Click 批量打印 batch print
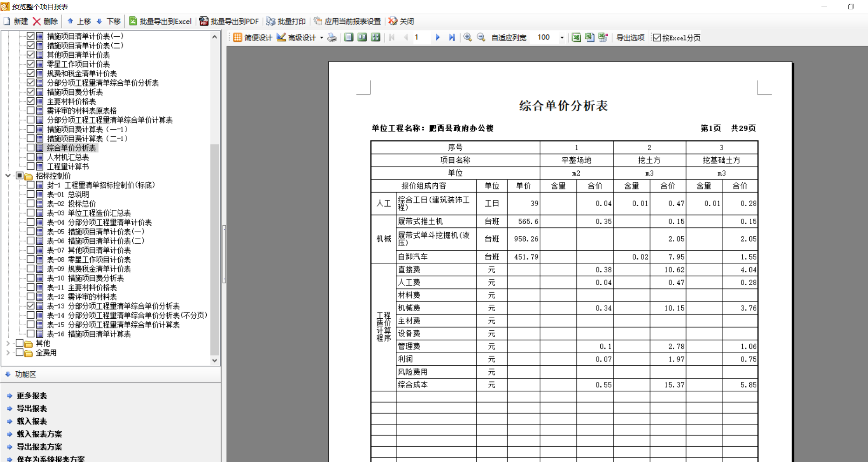Image resolution: width=868 pixels, height=462 pixels. pos(285,21)
